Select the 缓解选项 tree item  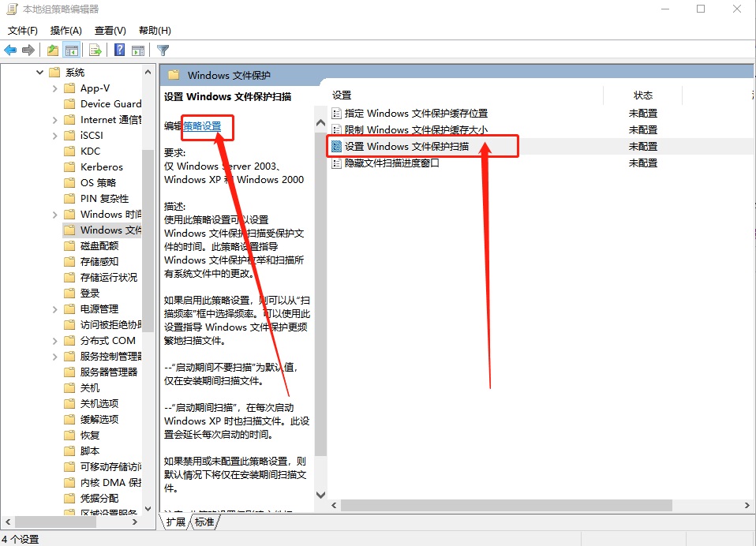[x=99, y=421]
